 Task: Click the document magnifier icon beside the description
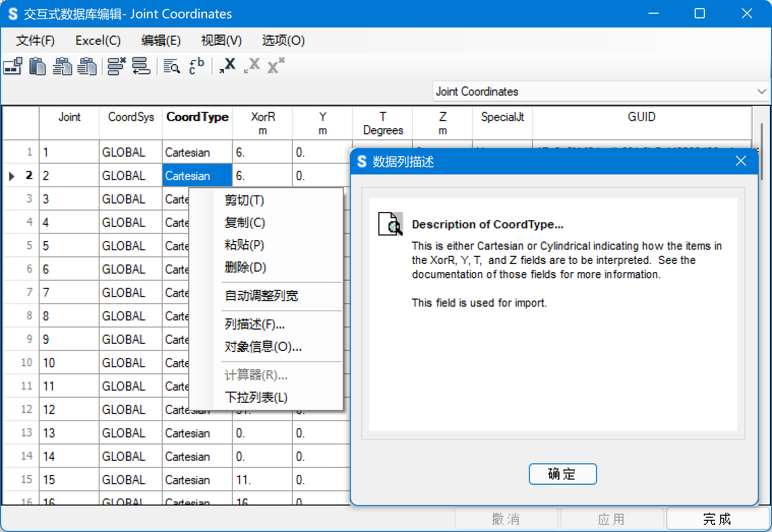[x=390, y=224]
